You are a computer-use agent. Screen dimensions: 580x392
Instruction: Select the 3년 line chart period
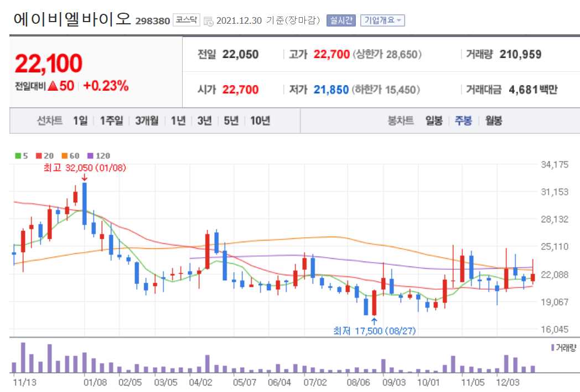tap(204, 121)
